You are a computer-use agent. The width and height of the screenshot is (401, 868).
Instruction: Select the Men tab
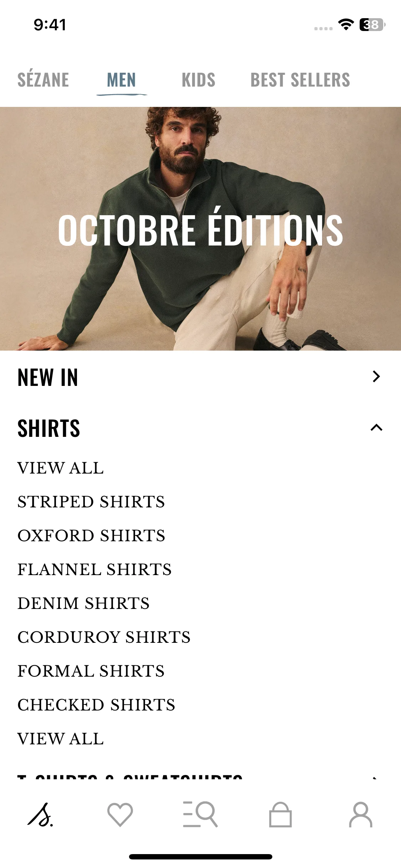pos(122,80)
